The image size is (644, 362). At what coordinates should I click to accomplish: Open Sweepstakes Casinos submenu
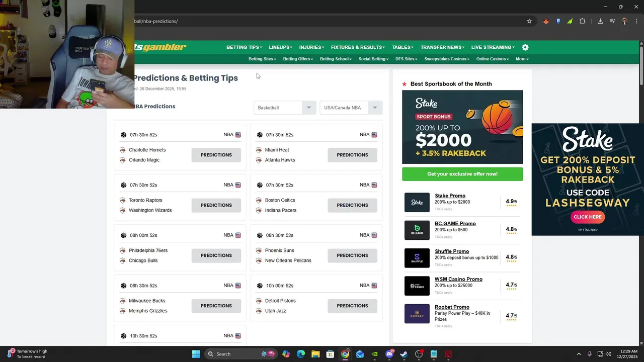pyautogui.click(x=447, y=59)
